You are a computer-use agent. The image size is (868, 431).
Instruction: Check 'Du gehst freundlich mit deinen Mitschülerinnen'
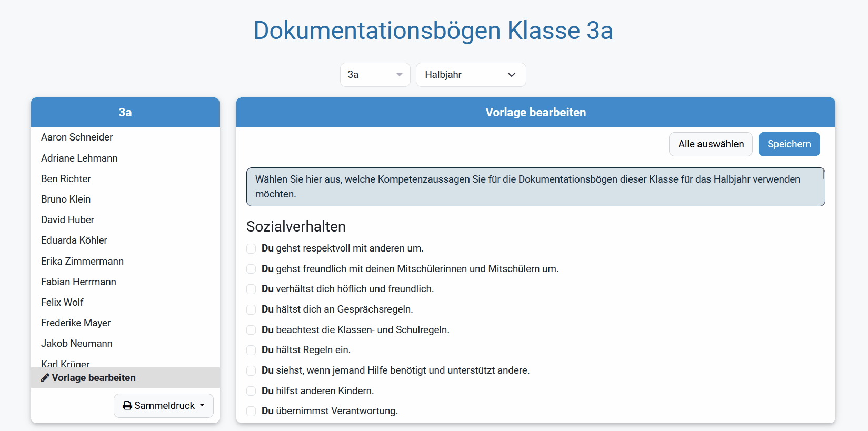(x=251, y=269)
